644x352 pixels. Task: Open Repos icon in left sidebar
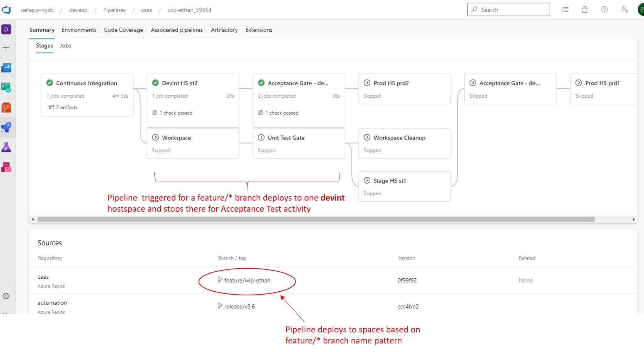pyautogui.click(x=6, y=108)
